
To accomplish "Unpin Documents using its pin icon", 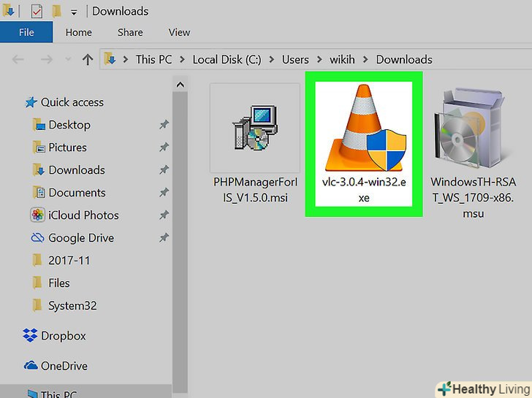I will point(164,193).
